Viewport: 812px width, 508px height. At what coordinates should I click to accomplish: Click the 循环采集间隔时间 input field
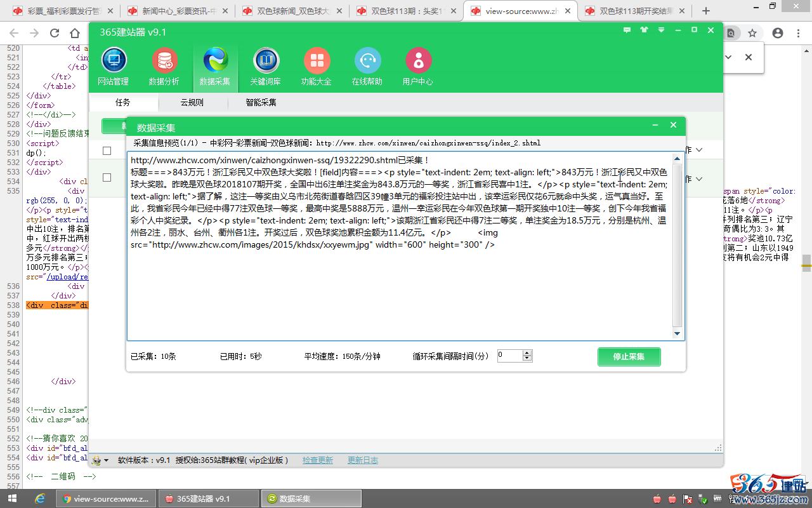point(510,356)
